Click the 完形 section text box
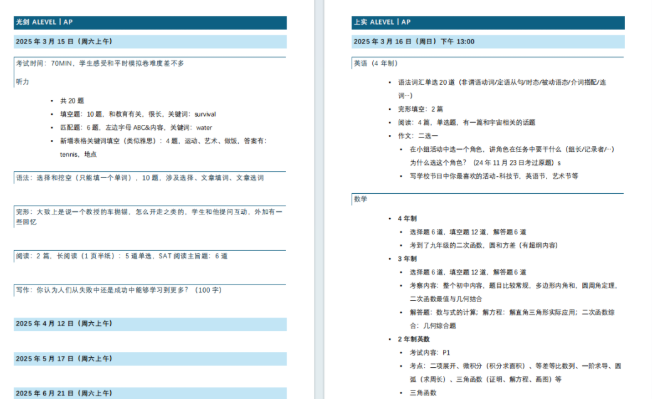Screen dimensions: 652x399 150,217
